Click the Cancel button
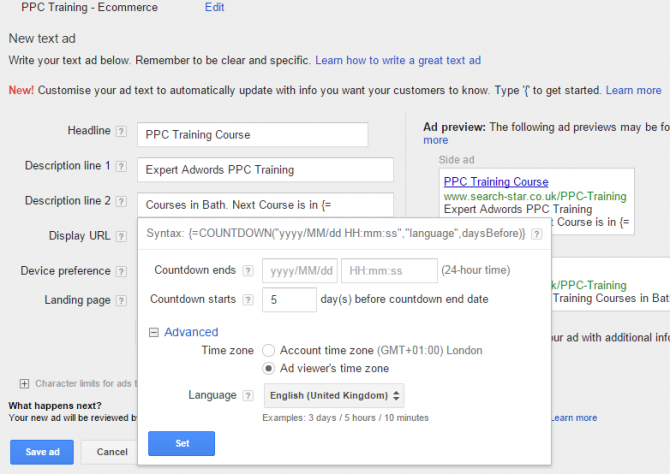The width and height of the screenshot is (670, 474). coord(112,452)
